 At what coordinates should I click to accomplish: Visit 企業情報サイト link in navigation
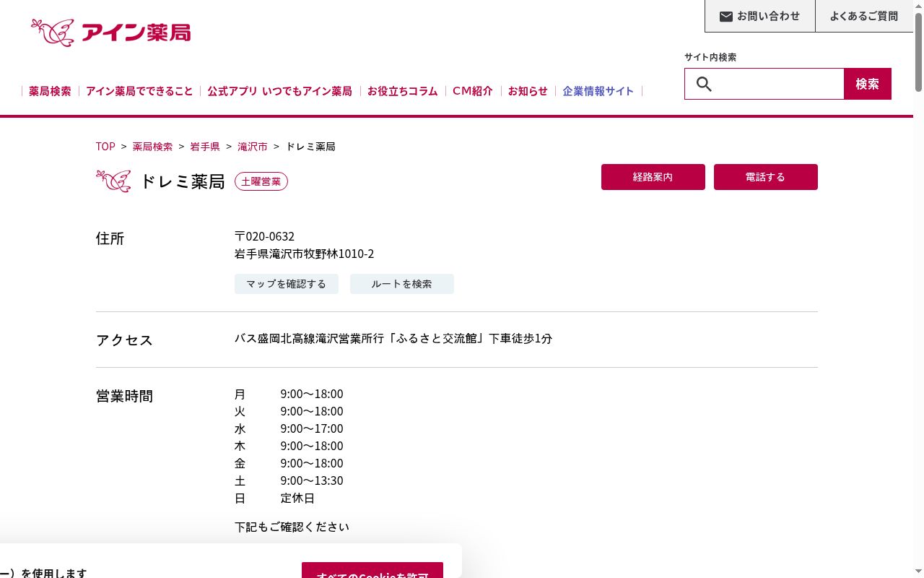(598, 91)
